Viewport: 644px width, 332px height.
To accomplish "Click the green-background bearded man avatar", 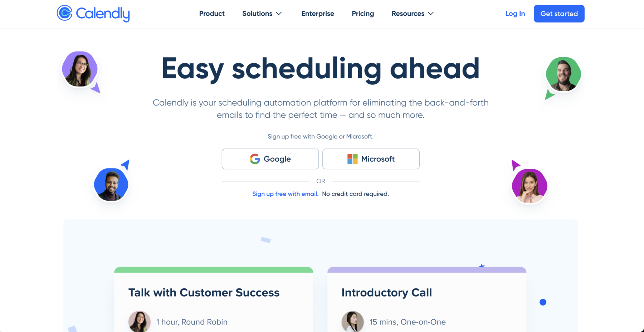I will (563, 74).
